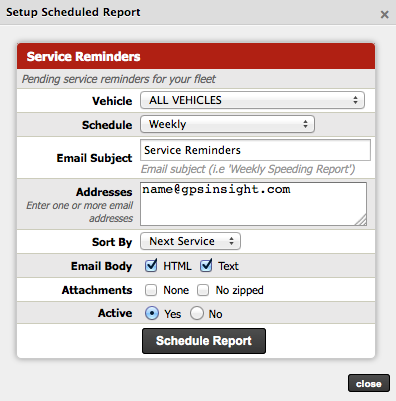Click the resize grip of Addresses box
Screen dimensions: 396x401
(362, 220)
